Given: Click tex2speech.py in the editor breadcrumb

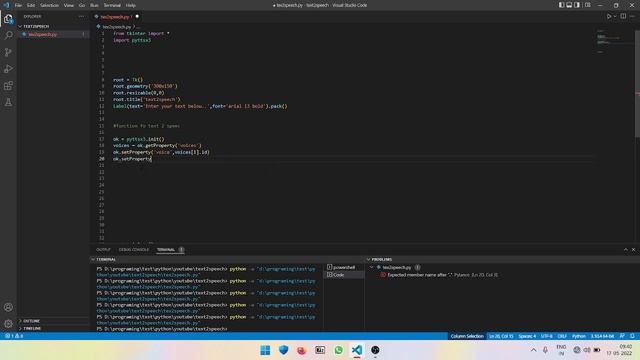Looking at the screenshot, I should 116,27.
